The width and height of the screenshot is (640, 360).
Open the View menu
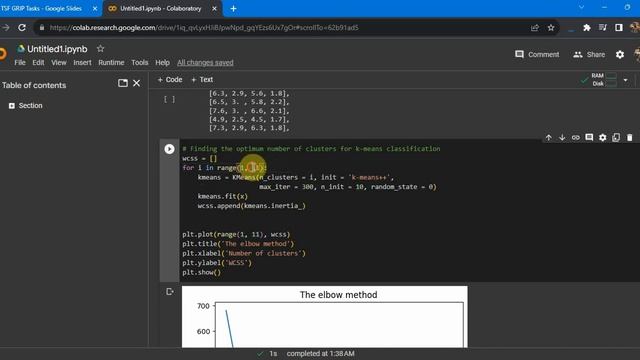(x=59, y=62)
